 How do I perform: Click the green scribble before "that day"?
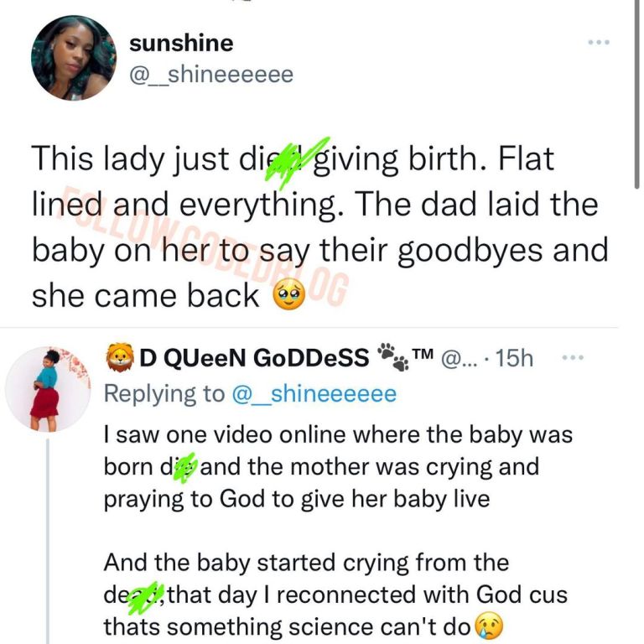coord(151,595)
